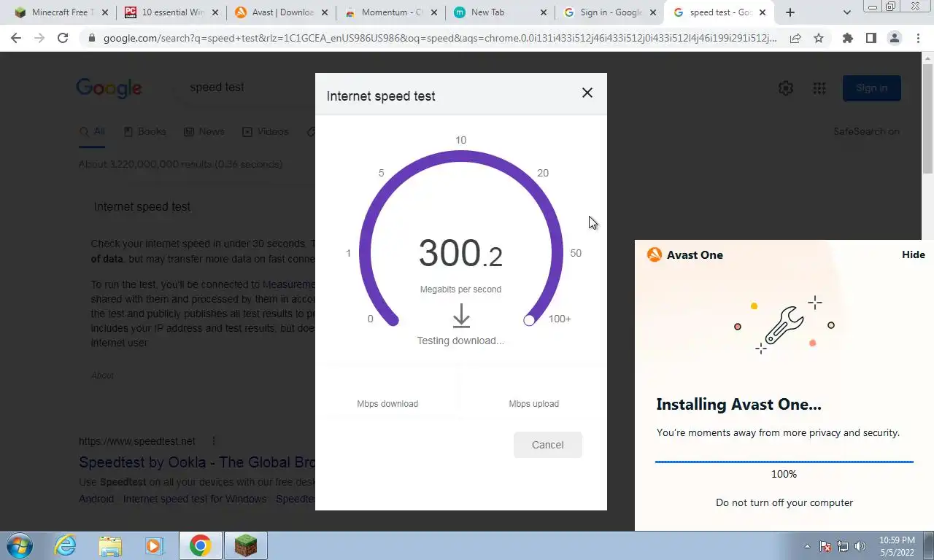Viewport: 934px width, 560px height.
Task: Show hidden system tray icons
Action: click(807, 546)
